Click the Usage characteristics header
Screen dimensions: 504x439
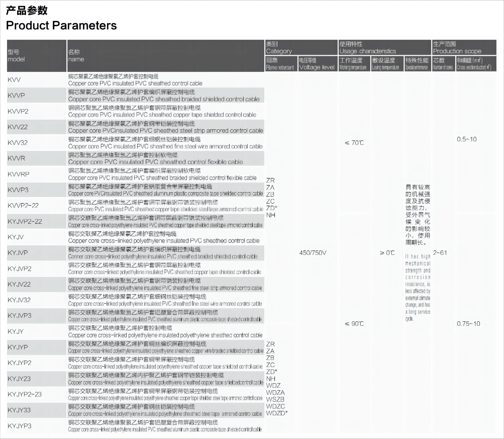[x=385, y=47]
